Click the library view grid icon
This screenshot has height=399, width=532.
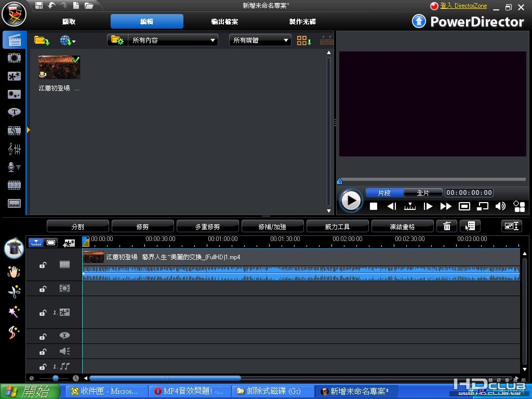[303, 41]
